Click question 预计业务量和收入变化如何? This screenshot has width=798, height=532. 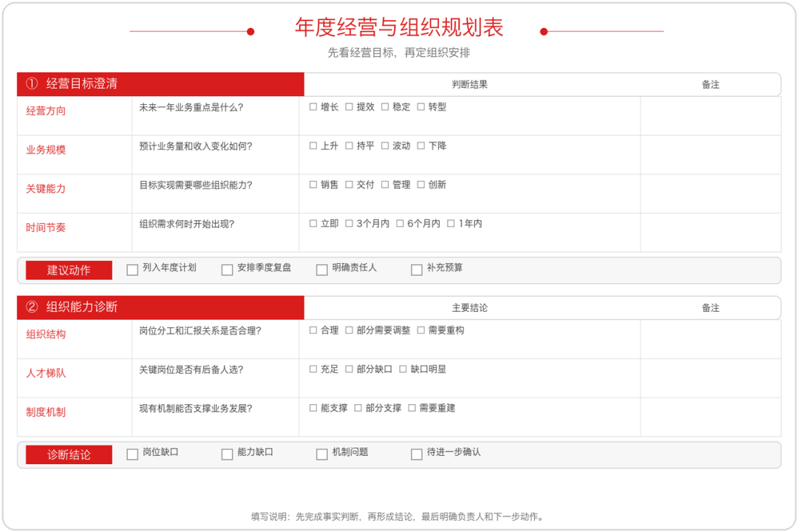[196, 146]
